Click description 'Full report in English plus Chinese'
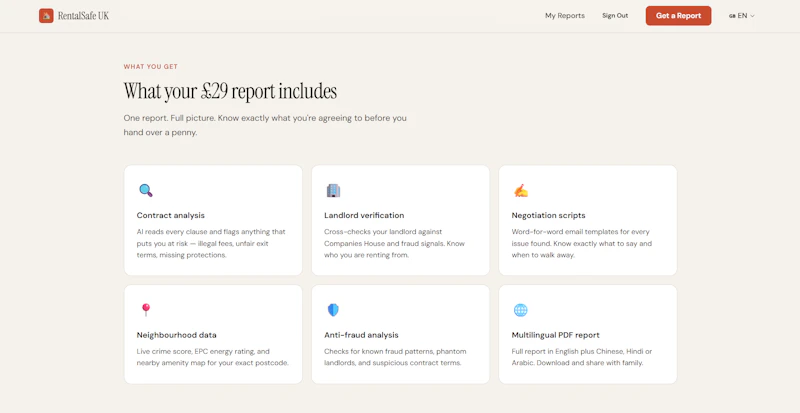Image resolution: width=800 pixels, height=413 pixels. pos(582,357)
